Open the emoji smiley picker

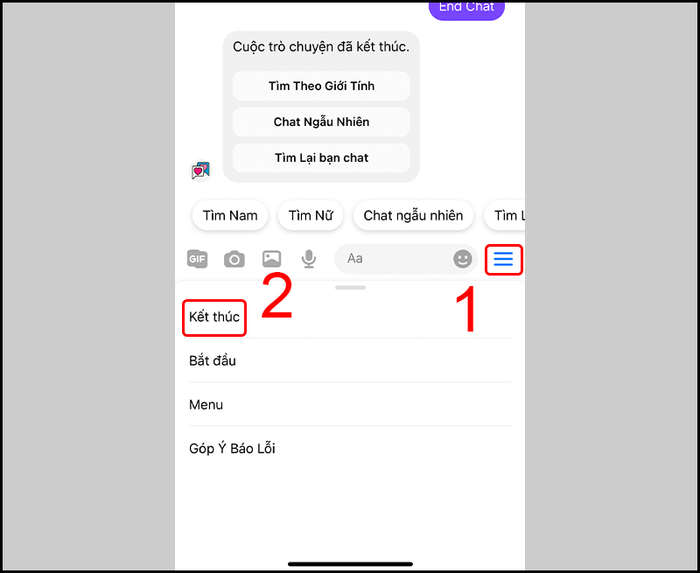point(462,259)
